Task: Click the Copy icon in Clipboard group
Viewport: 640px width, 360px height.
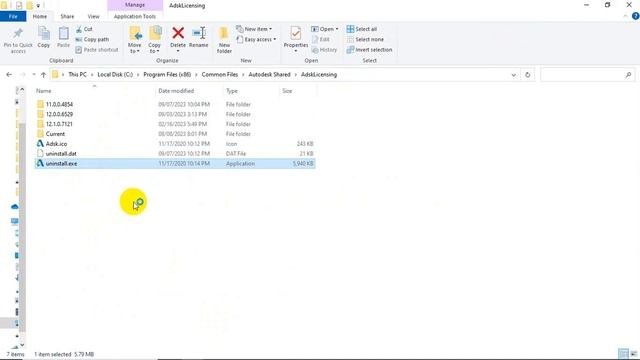Action: pyautogui.click(x=44, y=37)
